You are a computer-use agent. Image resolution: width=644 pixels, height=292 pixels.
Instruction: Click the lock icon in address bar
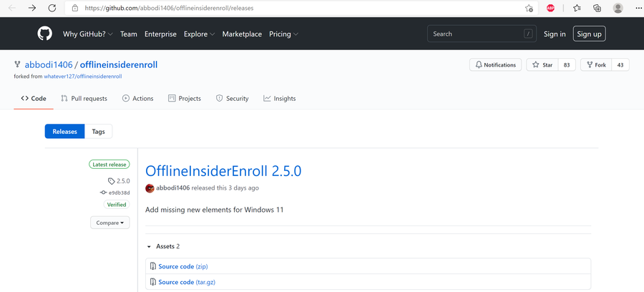click(x=74, y=8)
